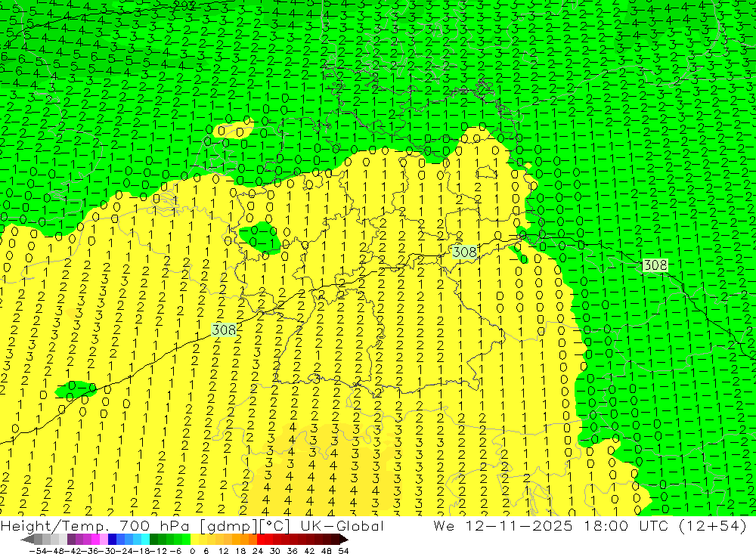Image resolution: width=756 pixels, height=554 pixels.
Task: Click the '[gdmp]' unit label
Action: coord(228,526)
